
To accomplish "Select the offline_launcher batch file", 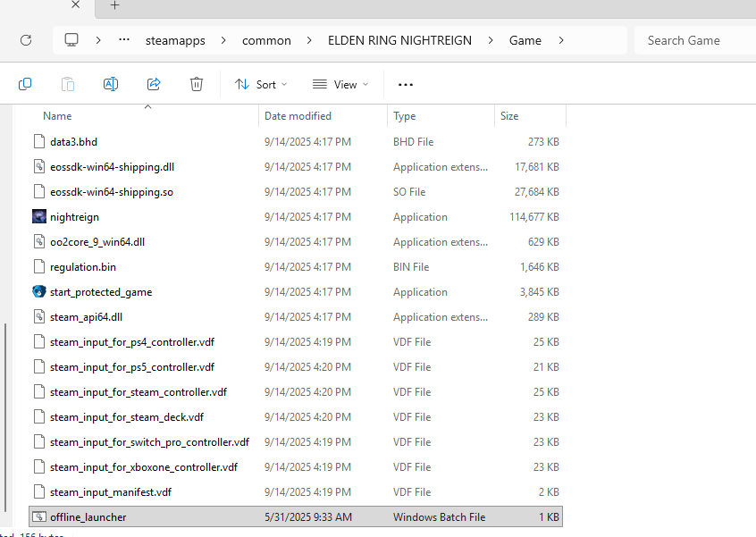I will pos(88,517).
